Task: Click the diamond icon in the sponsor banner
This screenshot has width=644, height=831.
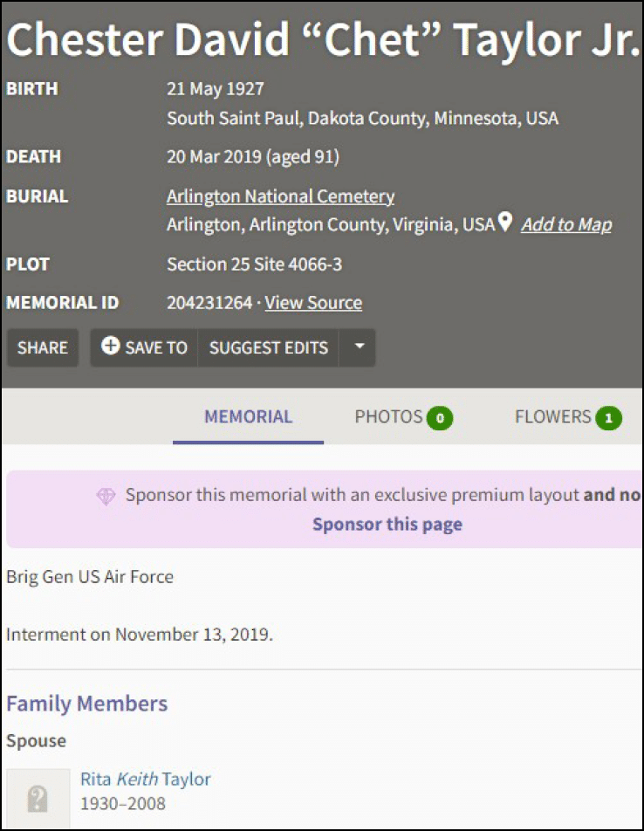Action: [x=106, y=496]
